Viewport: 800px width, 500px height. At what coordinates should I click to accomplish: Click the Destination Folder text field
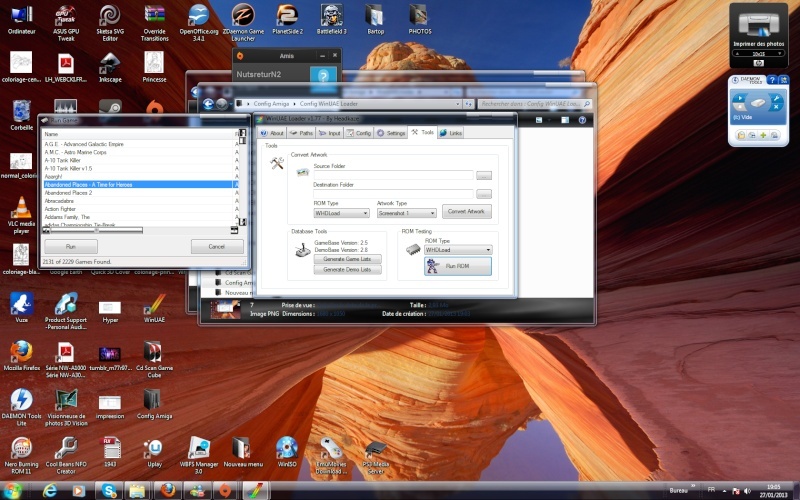point(393,194)
